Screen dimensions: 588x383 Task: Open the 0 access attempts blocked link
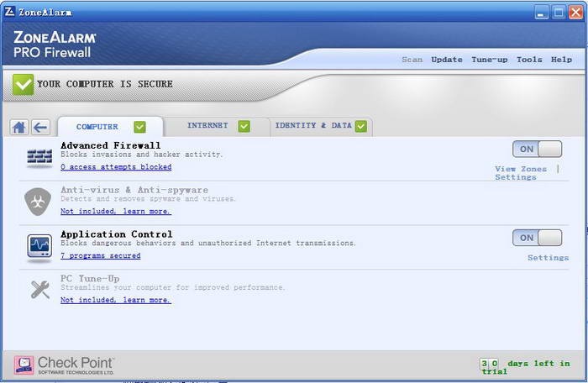[116, 167]
